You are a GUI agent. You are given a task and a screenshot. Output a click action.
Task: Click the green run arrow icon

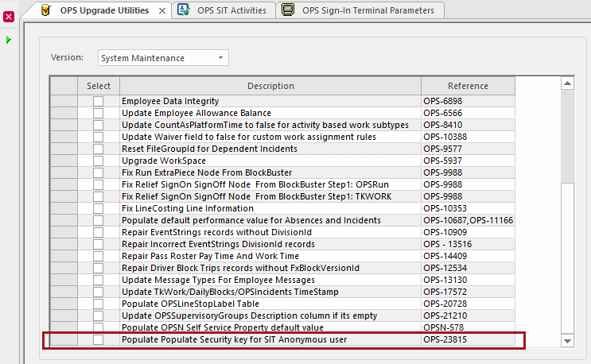(x=9, y=40)
